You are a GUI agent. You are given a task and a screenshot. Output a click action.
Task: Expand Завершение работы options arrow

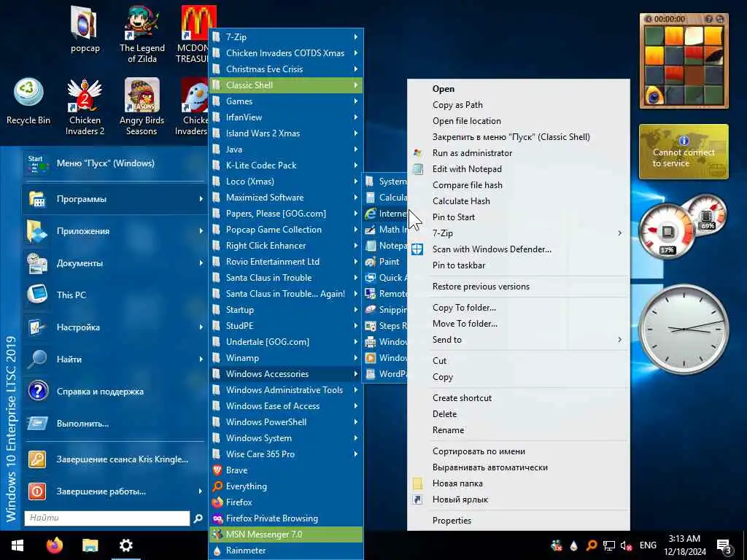point(201,491)
